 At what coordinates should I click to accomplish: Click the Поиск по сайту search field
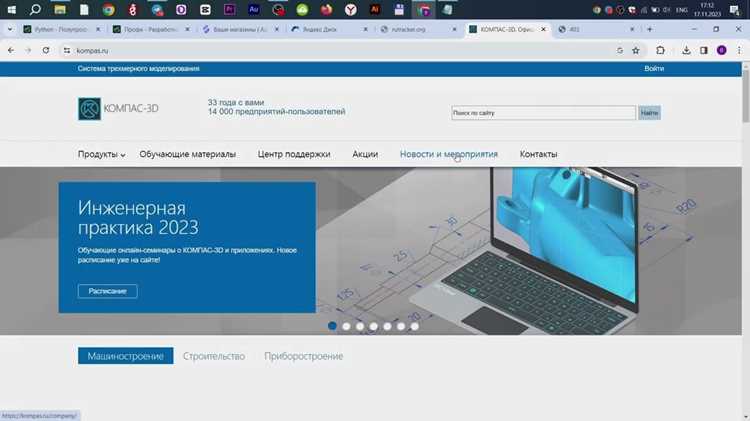coord(543,113)
